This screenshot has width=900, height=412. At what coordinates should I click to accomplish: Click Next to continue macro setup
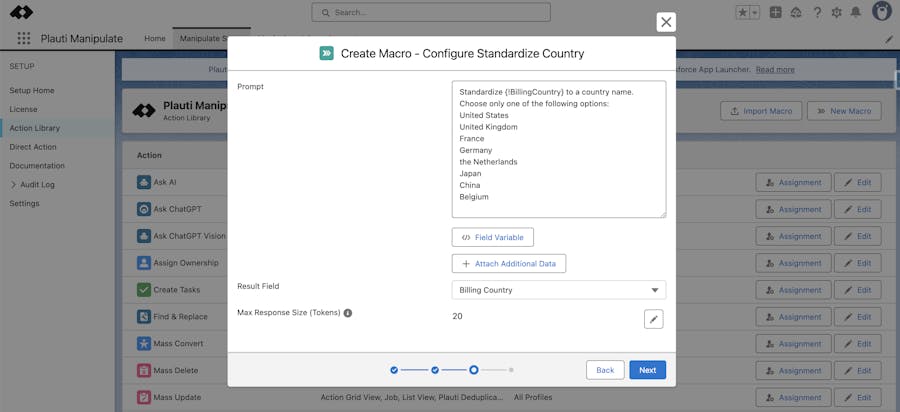tap(647, 370)
